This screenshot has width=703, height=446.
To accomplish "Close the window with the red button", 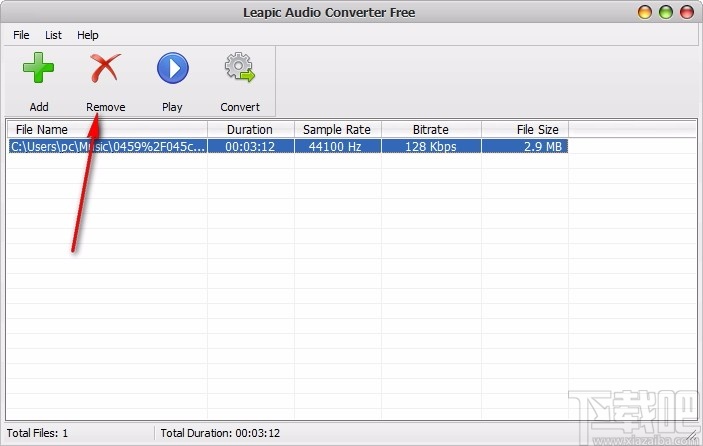I will pos(687,12).
